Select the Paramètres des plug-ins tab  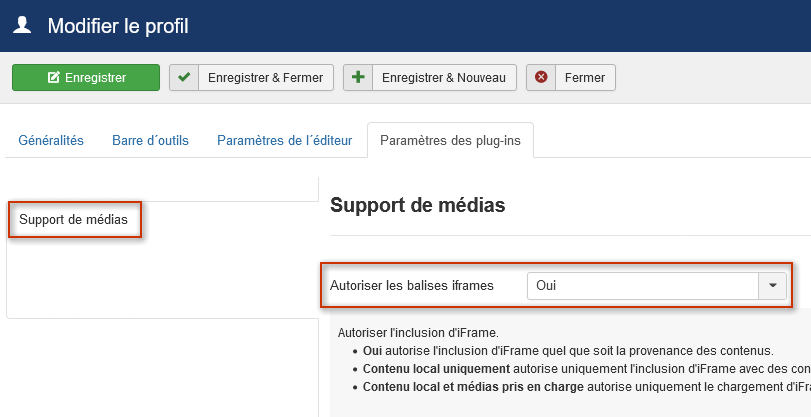(450, 141)
